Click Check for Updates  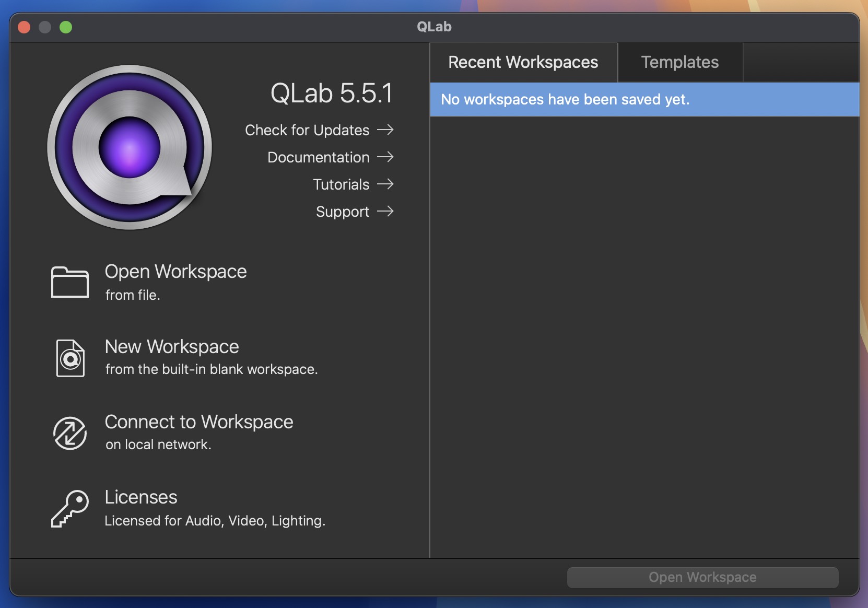tap(307, 130)
